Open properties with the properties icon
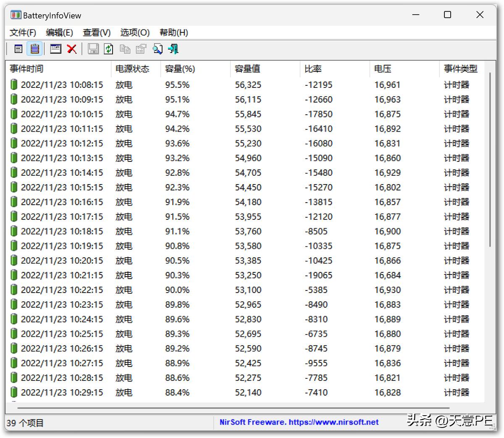Image resolution: width=504 pixels, height=438 pixels. click(141, 49)
